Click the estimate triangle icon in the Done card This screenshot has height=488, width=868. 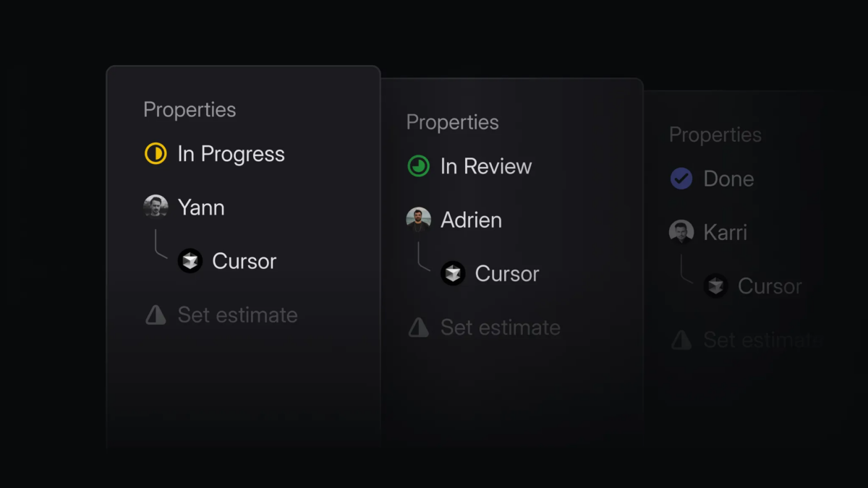coord(681,339)
